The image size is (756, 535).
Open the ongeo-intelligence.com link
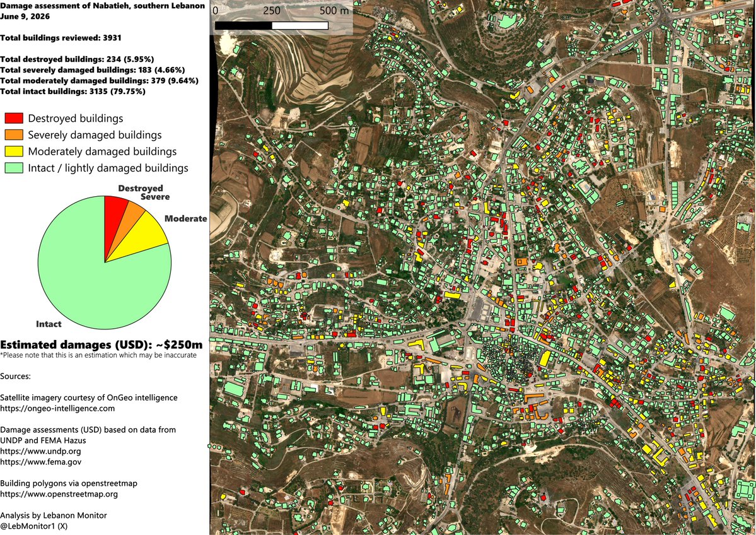coord(57,409)
